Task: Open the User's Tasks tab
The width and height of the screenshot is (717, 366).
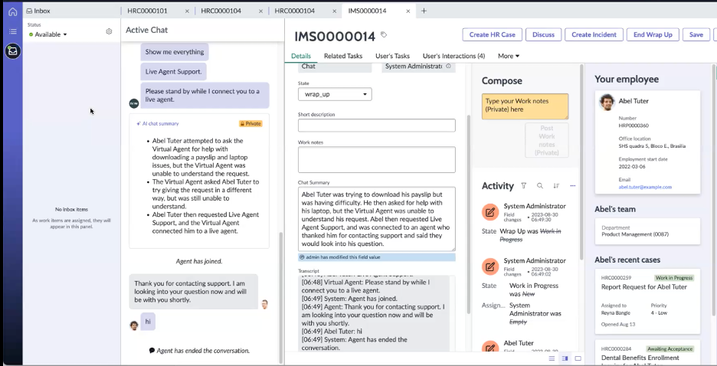Action: tap(392, 56)
